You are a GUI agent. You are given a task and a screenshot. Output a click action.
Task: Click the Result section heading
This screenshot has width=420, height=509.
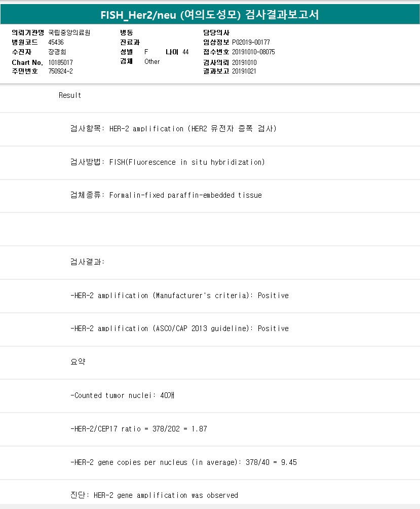pos(70,95)
